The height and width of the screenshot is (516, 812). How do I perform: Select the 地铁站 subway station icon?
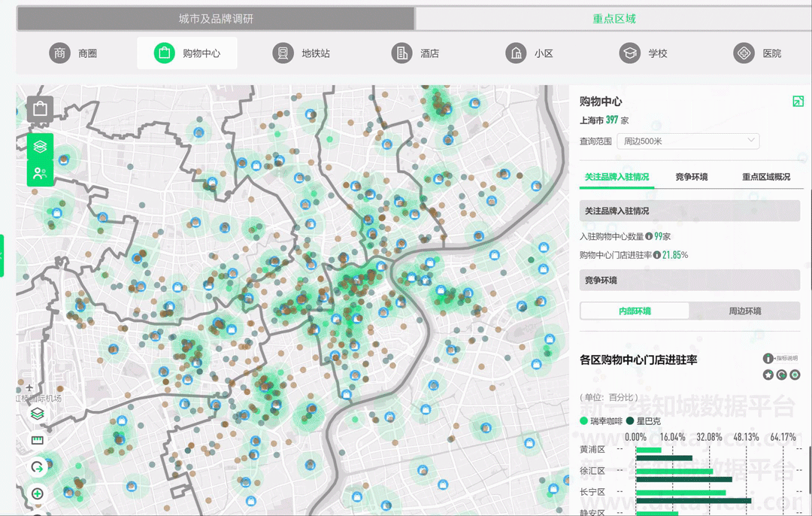(283, 53)
